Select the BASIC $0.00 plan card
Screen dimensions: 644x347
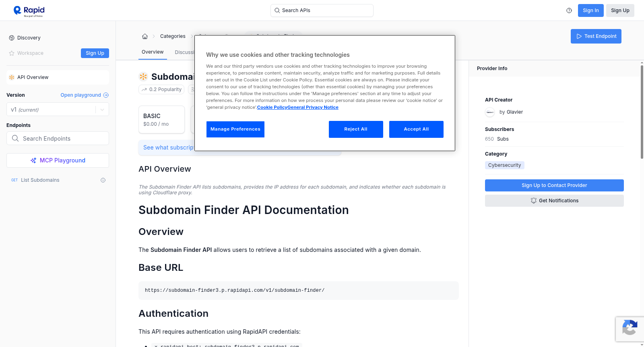(x=161, y=120)
